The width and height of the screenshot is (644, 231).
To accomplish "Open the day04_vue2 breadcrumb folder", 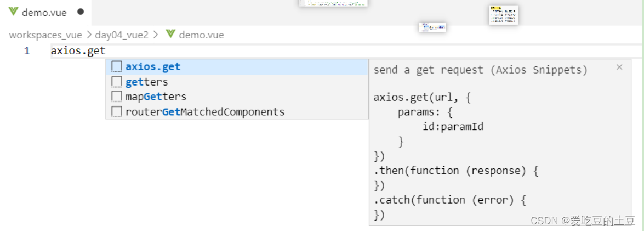I will click(x=122, y=35).
